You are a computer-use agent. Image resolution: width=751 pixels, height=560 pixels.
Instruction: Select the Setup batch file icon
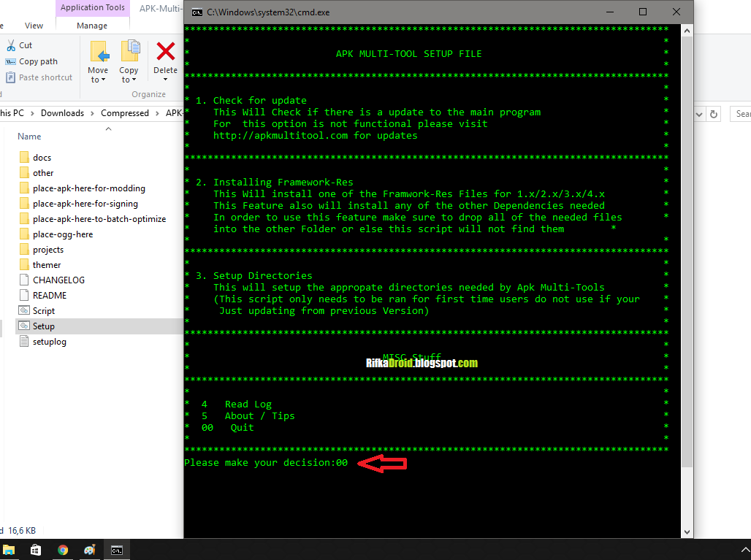coord(24,326)
